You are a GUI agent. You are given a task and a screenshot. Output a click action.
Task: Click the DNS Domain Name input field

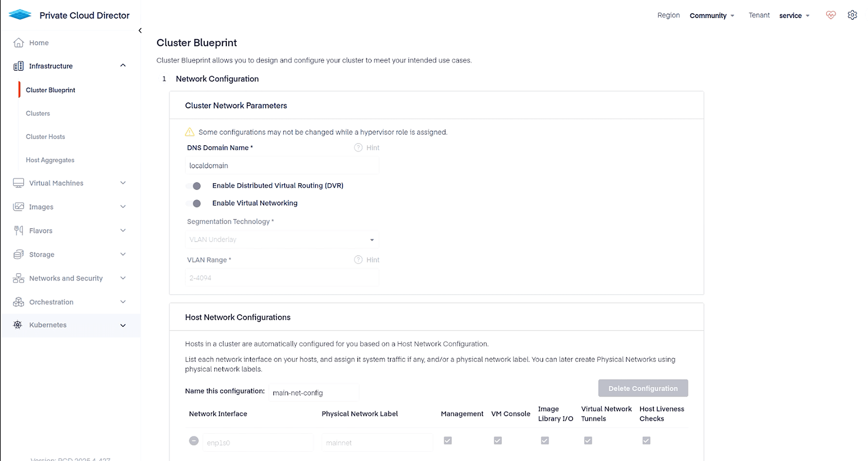click(282, 165)
